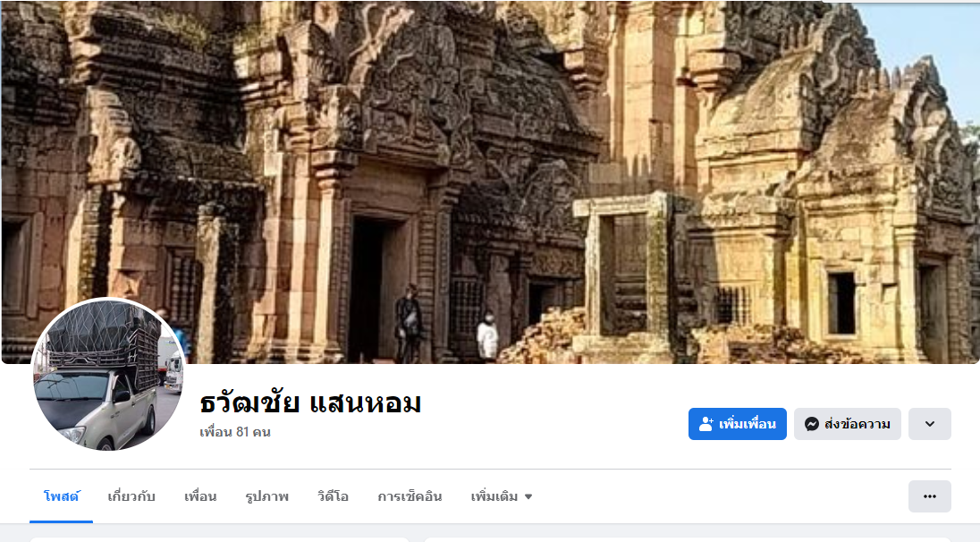Click the Messenger icon in the message button
Viewport: 980px width, 542px height.
(x=811, y=424)
